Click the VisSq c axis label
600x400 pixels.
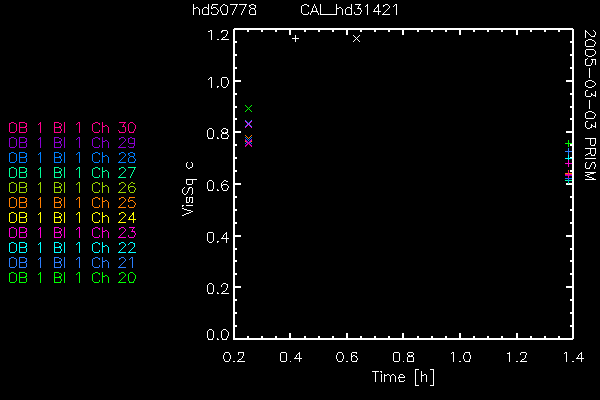click(188, 189)
